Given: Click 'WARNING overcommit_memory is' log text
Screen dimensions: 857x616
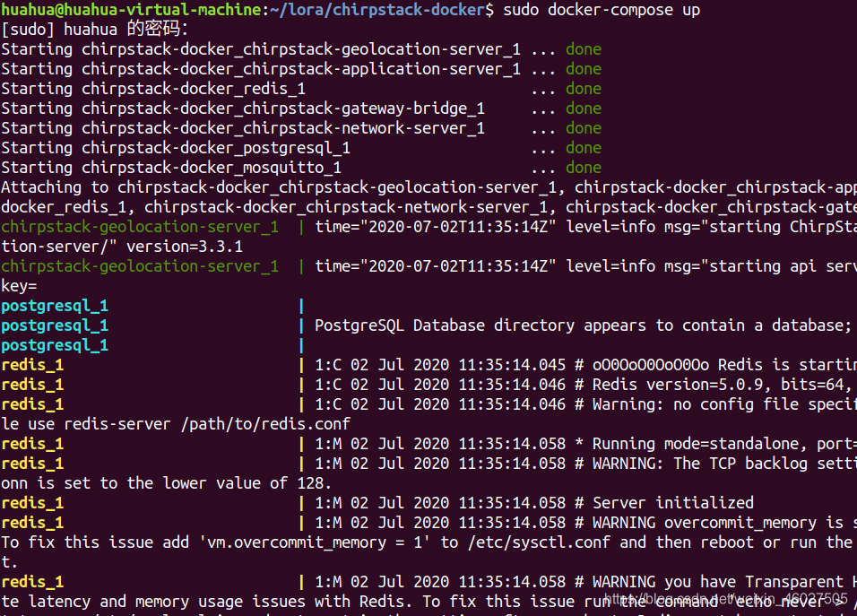Looking at the screenshot, I should click(718, 523).
